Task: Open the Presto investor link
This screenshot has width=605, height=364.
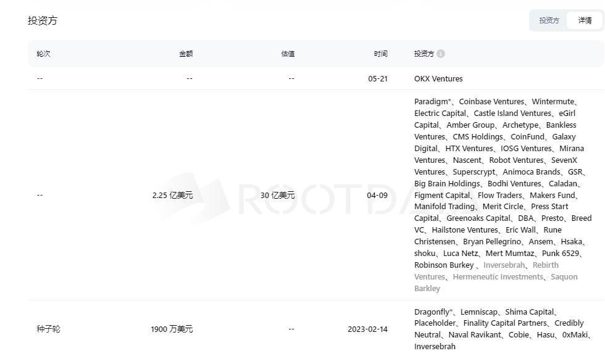Action: (552, 218)
